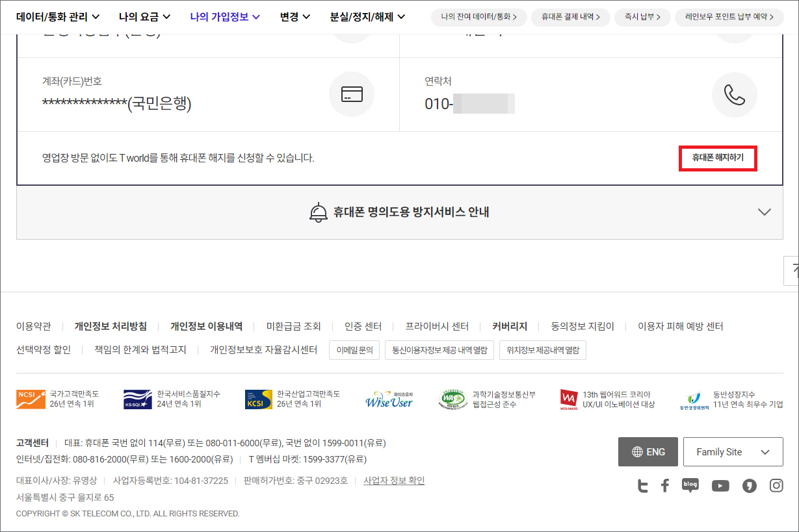The width and height of the screenshot is (799, 532).
Task: Click the 이메일 문의 button
Action: (x=354, y=350)
